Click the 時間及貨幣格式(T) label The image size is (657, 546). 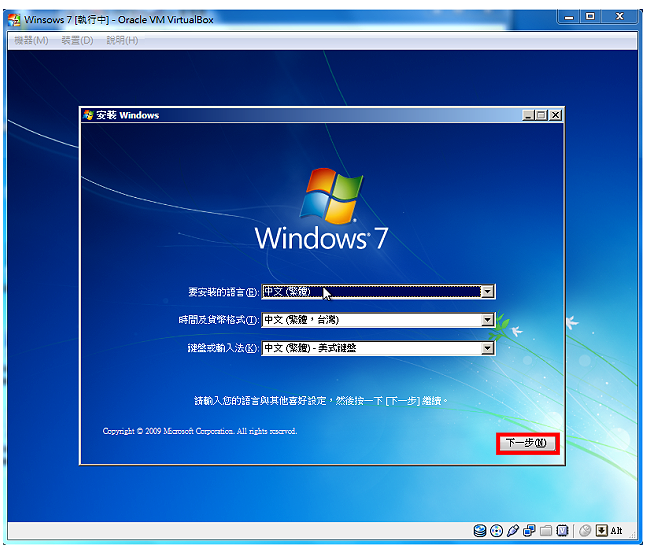pos(219,320)
